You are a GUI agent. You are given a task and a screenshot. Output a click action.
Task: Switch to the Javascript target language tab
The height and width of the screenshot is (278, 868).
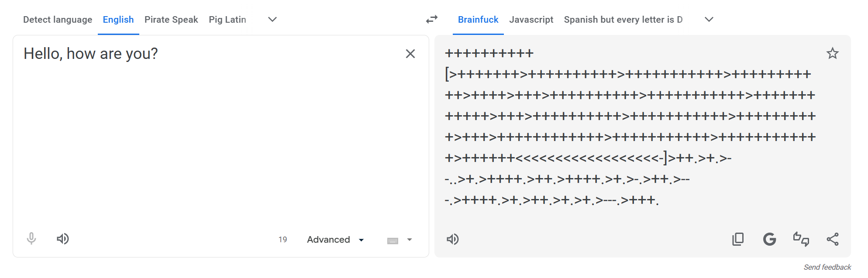(531, 19)
